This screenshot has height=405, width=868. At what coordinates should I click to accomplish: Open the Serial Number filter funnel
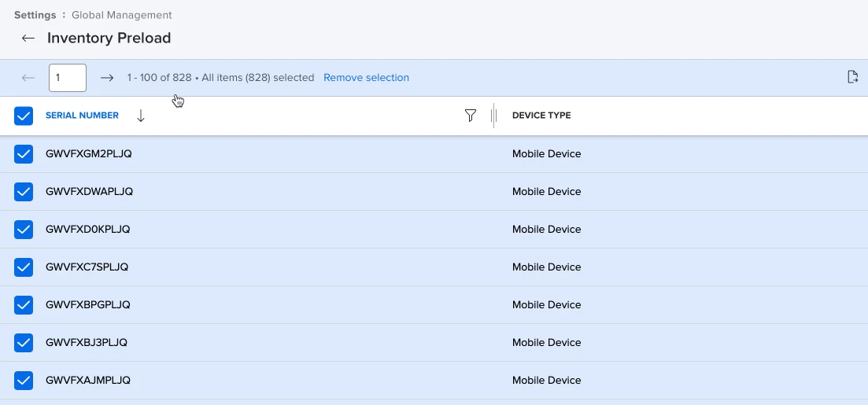pos(470,115)
